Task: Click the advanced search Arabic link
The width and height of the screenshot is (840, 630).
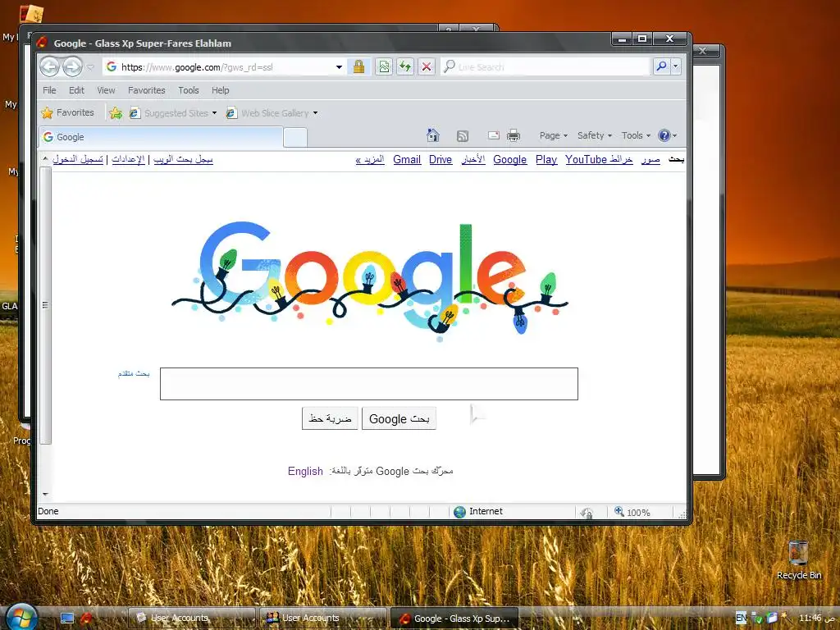Action: pyautogui.click(x=134, y=373)
